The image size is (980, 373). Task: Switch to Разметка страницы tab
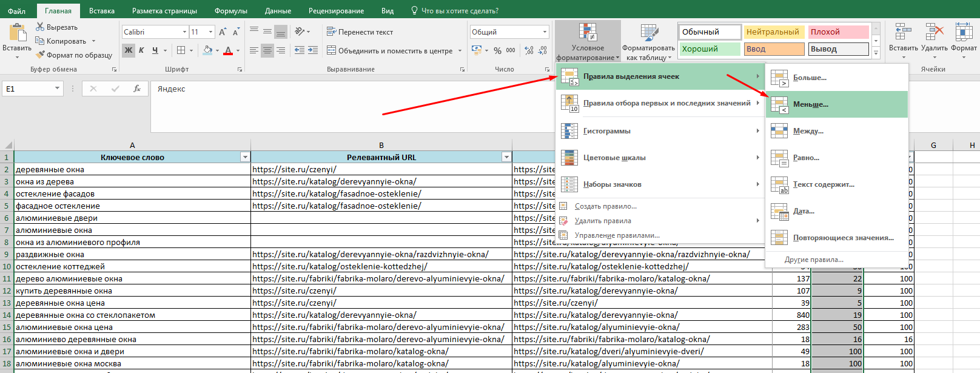[164, 11]
